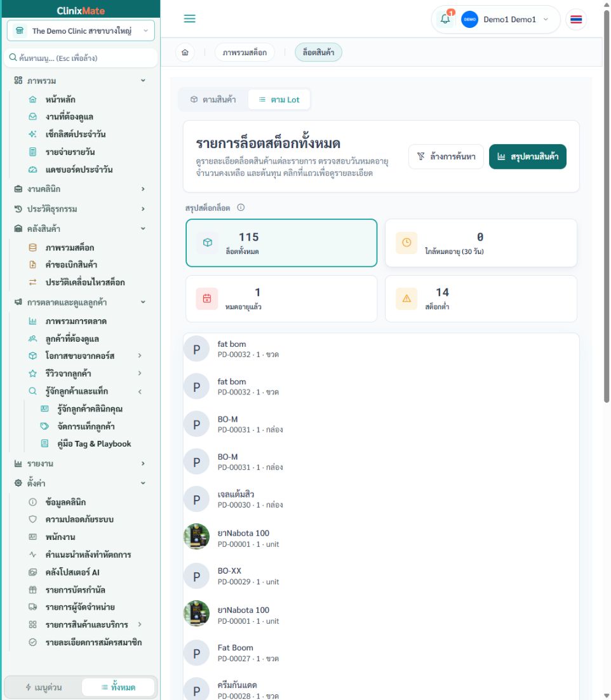611x700 pixels.
Task: Click คำขอเบิกสินค้า document icon
Action: (x=32, y=265)
